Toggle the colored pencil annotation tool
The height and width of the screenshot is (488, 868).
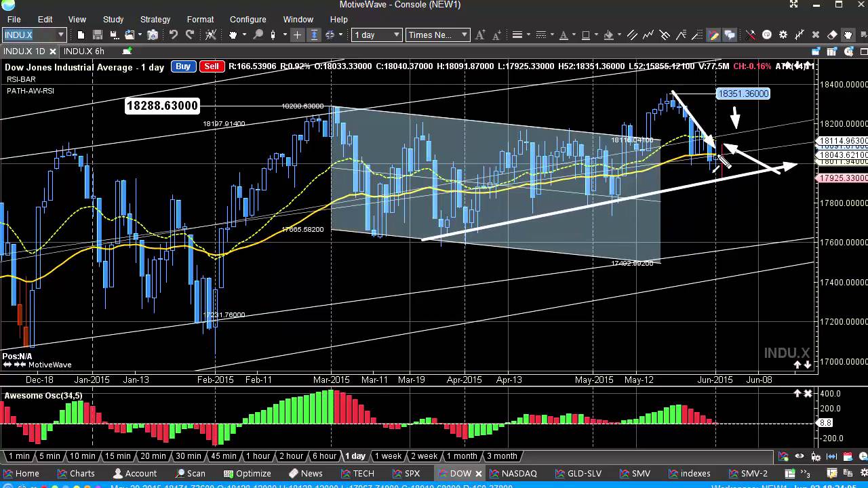(713, 35)
